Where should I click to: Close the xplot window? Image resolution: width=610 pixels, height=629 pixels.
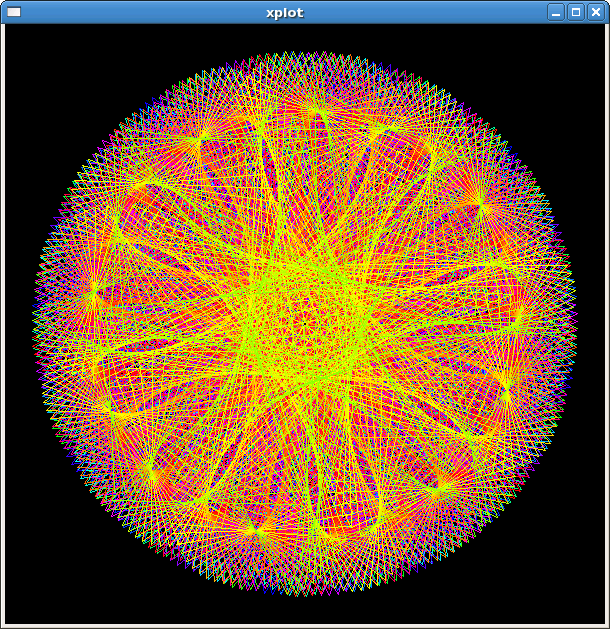pyautogui.click(x=596, y=12)
